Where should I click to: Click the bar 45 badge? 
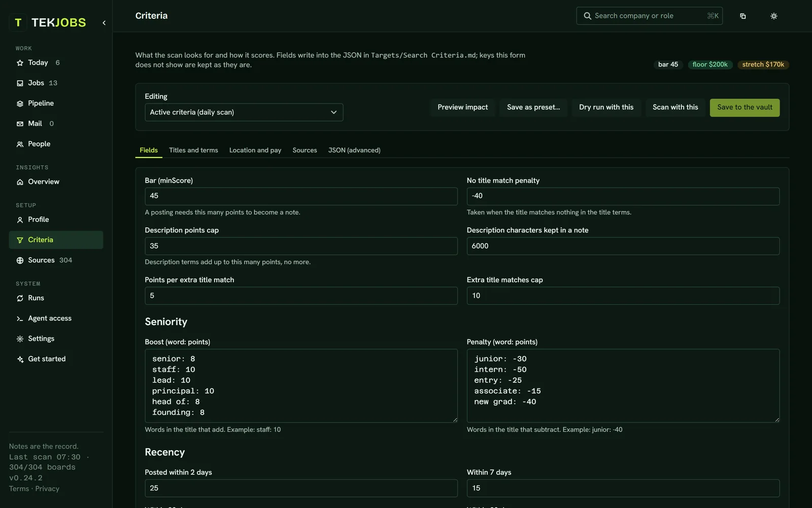pyautogui.click(x=668, y=65)
